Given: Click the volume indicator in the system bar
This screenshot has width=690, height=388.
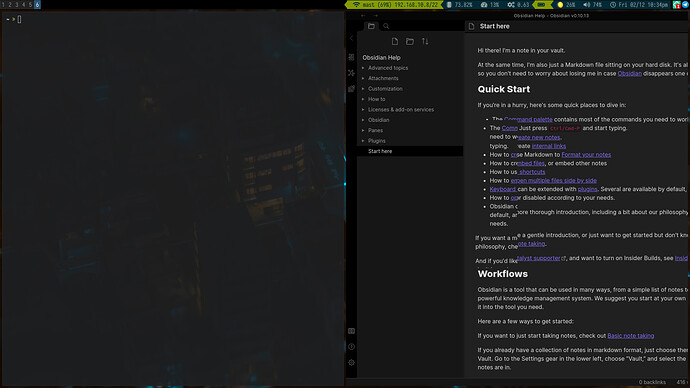Looking at the screenshot, I should (592, 4).
